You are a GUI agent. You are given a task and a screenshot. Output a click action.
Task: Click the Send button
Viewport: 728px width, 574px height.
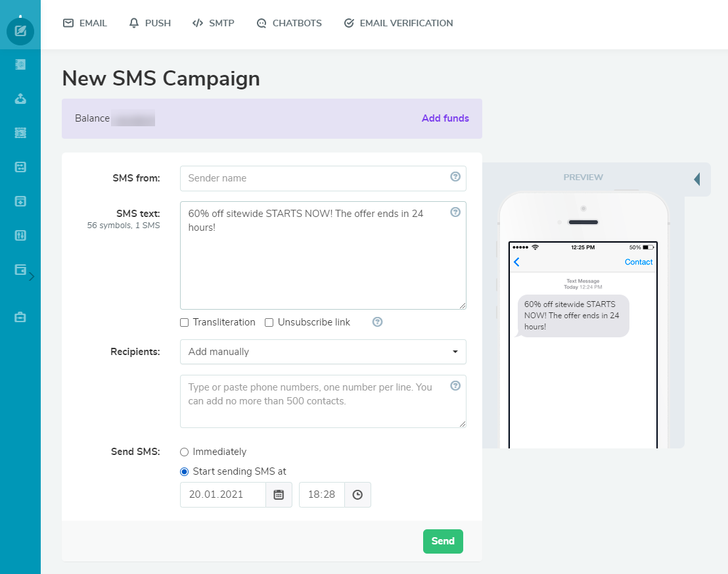click(x=443, y=541)
